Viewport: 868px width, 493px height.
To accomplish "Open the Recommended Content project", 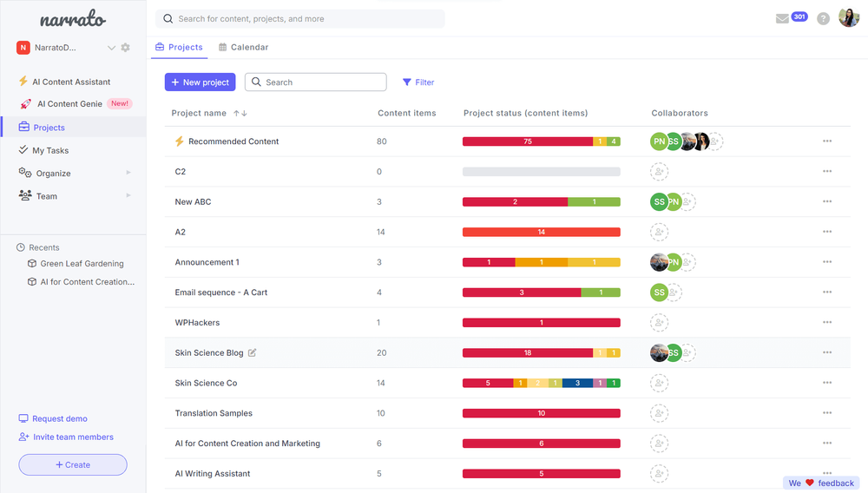I will coord(233,141).
